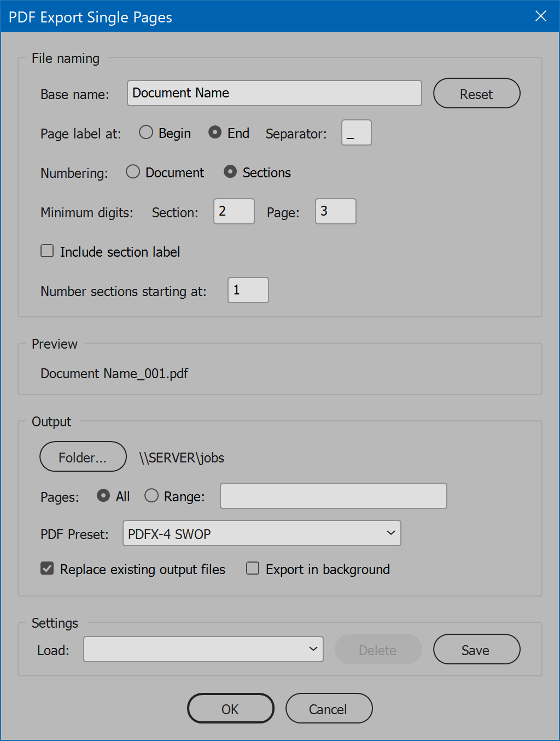
Task: Set minimum Page digits value
Action: click(x=335, y=211)
